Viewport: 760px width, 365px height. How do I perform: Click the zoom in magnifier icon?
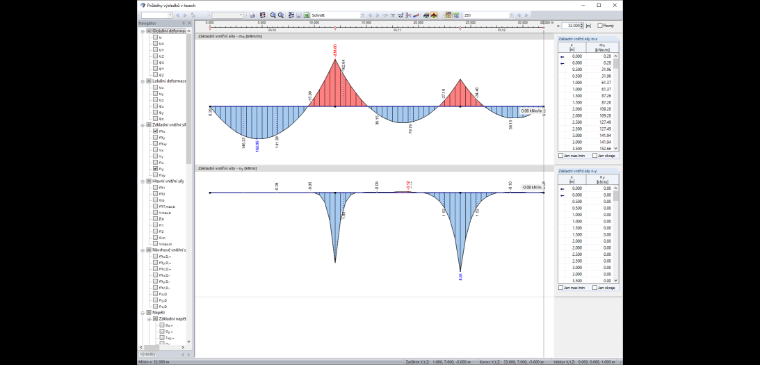coord(273,16)
